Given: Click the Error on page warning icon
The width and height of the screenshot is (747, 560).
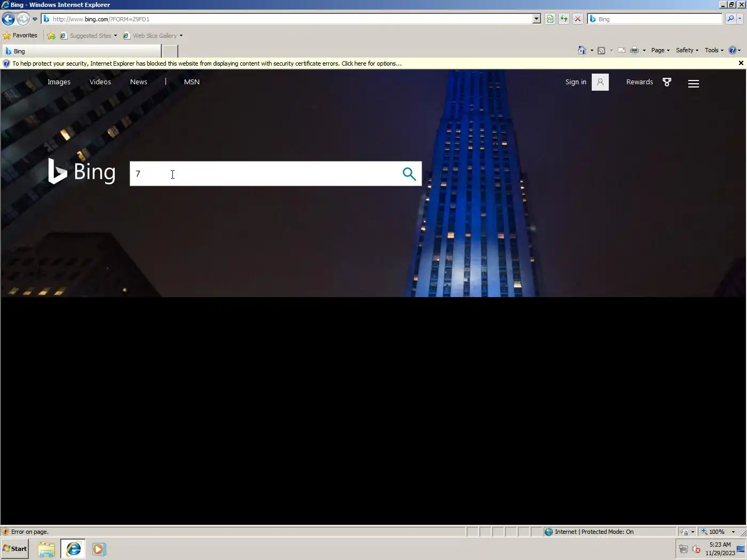Looking at the screenshot, I should 5,532.
